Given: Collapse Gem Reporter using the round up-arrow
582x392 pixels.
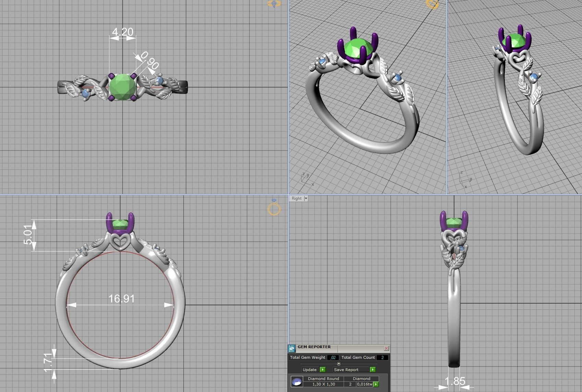Looking at the screenshot, I should coord(339,364).
